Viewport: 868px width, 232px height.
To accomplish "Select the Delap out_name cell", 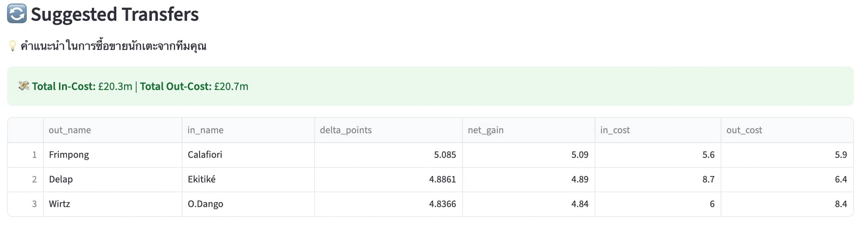I will click(113, 179).
